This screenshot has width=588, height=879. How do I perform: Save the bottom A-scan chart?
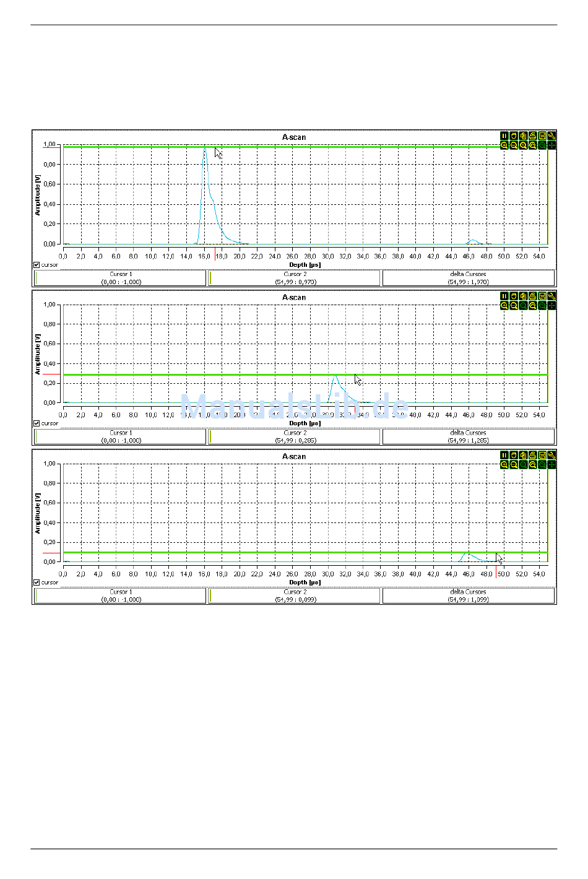pos(542,455)
